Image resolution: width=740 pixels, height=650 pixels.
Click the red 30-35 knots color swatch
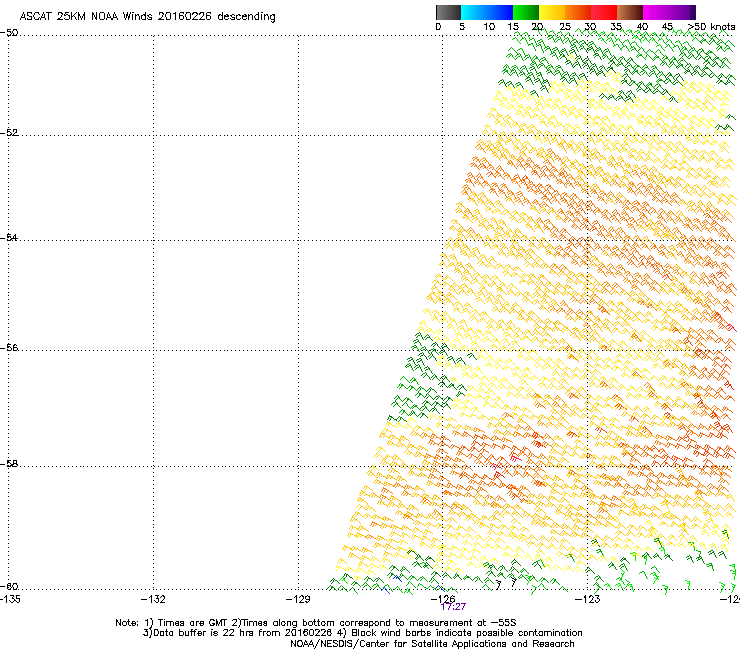pyautogui.click(x=604, y=12)
